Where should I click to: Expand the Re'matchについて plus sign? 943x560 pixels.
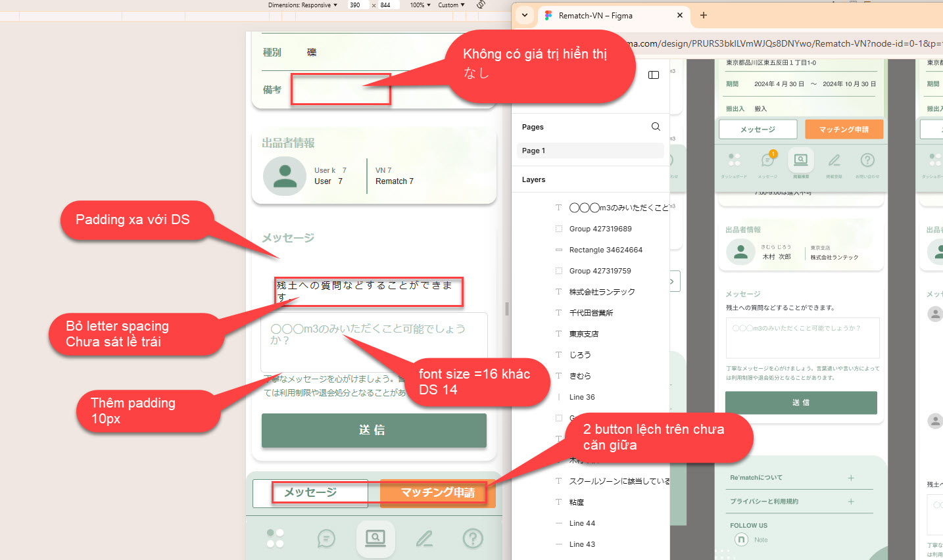(x=851, y=478)
